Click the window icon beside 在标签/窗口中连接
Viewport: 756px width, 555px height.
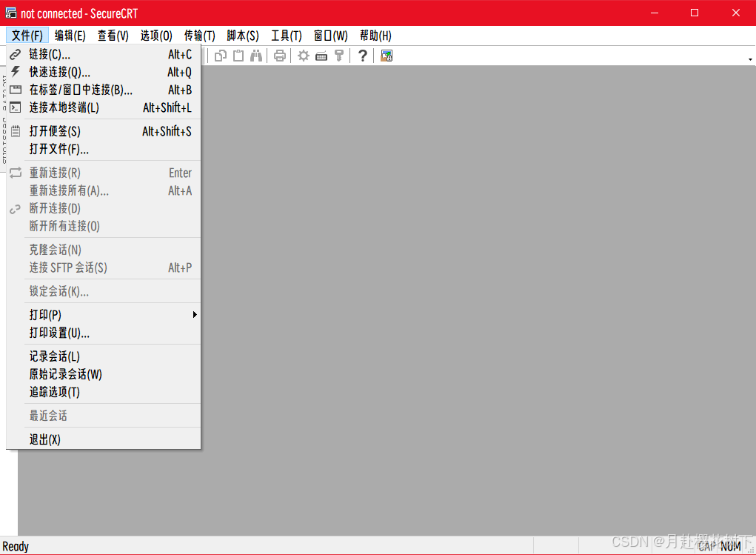tap(16, 90)
